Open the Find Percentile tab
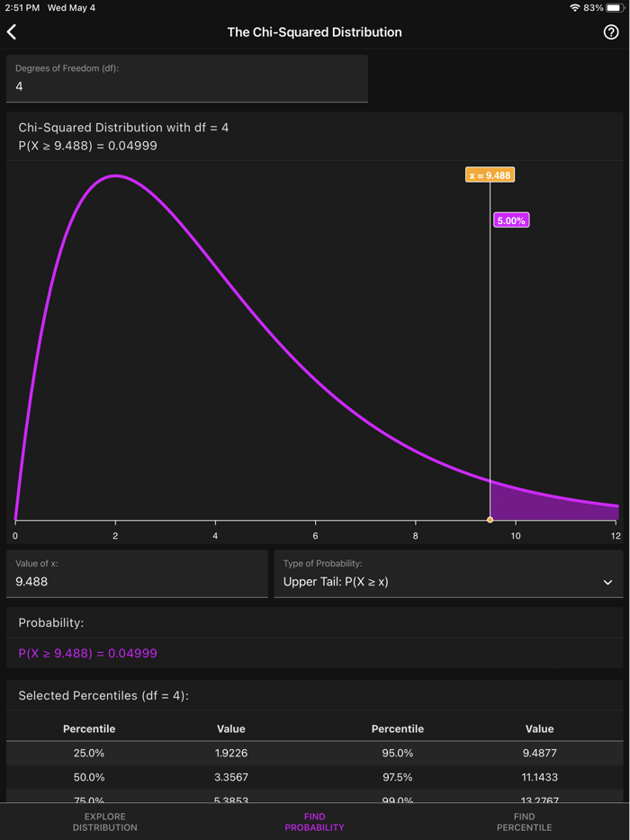The height and width of the screenshot is (840, 630). [x=524, y=821]
